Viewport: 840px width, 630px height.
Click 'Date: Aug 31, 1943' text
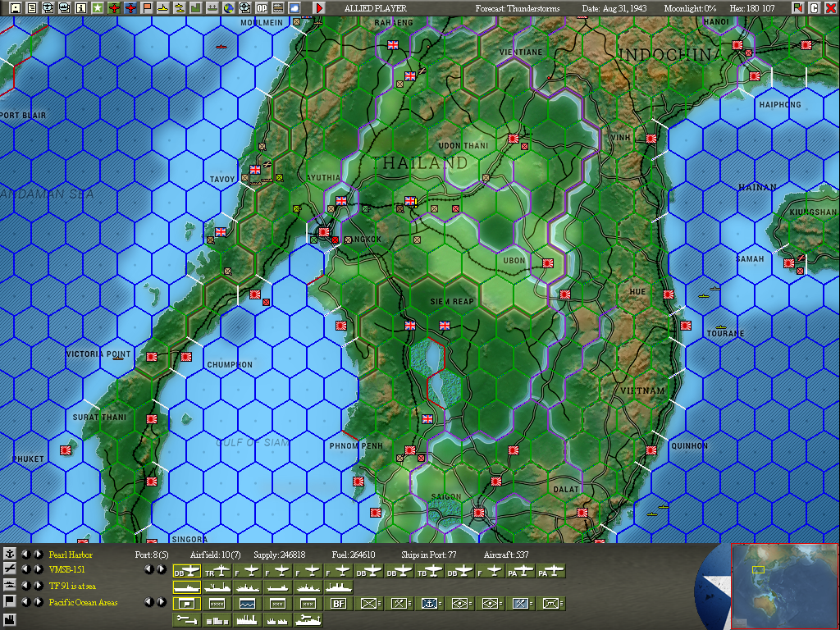[x=614, y=8]
